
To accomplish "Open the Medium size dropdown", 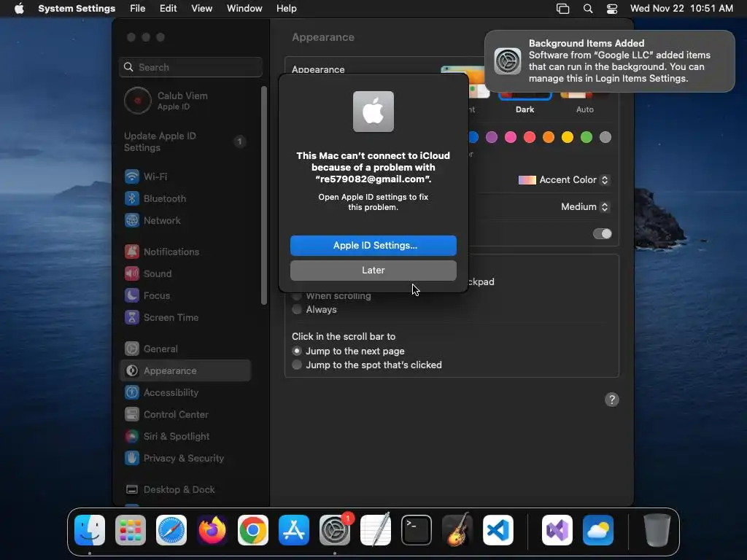I will [585, 206].
